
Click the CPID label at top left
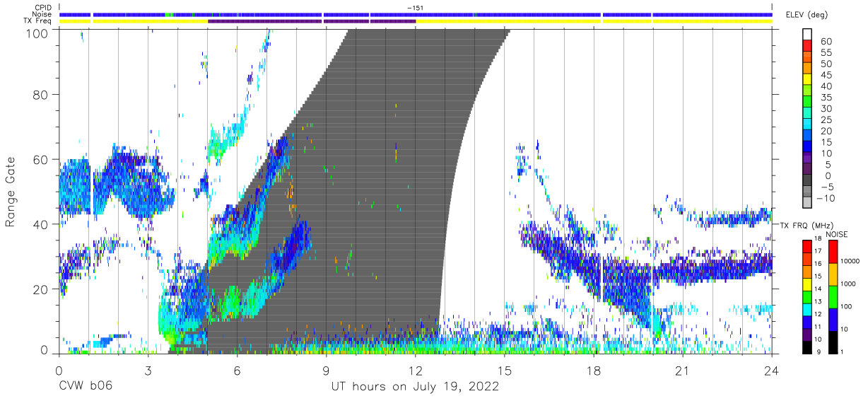43,7
